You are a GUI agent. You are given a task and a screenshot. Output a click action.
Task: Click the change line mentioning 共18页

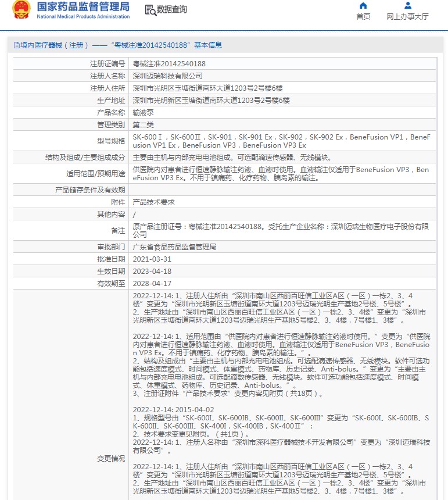pyautogui.click(x=228, y=394)
